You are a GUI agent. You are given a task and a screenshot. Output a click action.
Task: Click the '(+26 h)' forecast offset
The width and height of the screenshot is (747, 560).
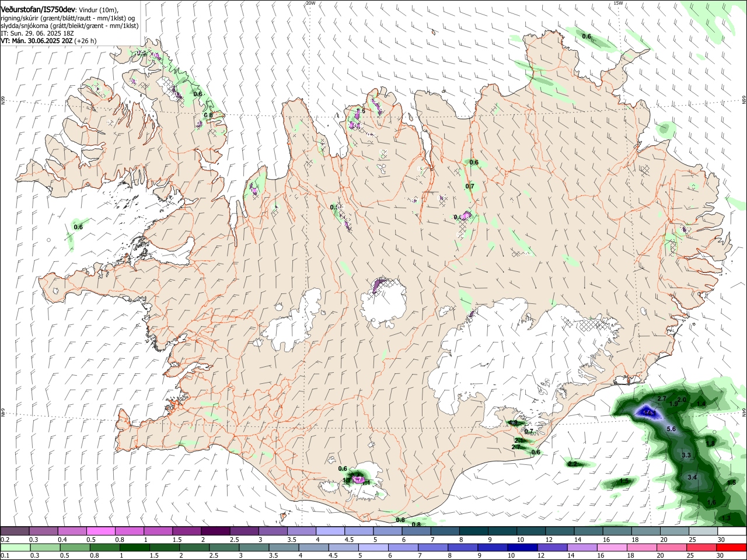click(x=85, y=41)
